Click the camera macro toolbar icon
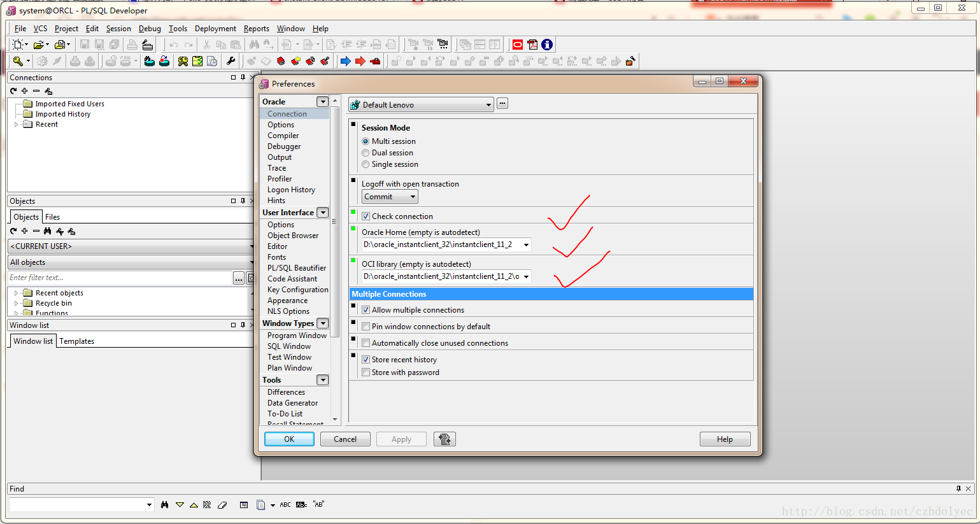 point(443,45)
